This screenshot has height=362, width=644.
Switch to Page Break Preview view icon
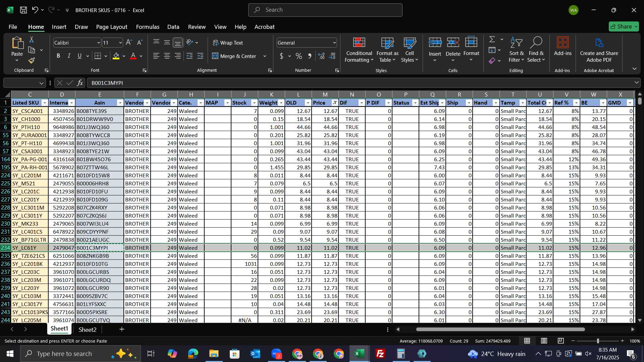pyautogui.click(x=561, y=341)
